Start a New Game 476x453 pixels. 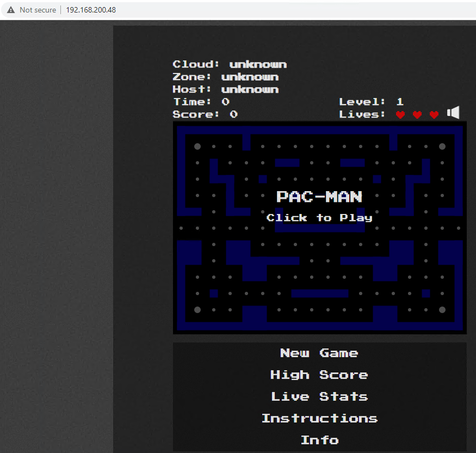(319, 353)
